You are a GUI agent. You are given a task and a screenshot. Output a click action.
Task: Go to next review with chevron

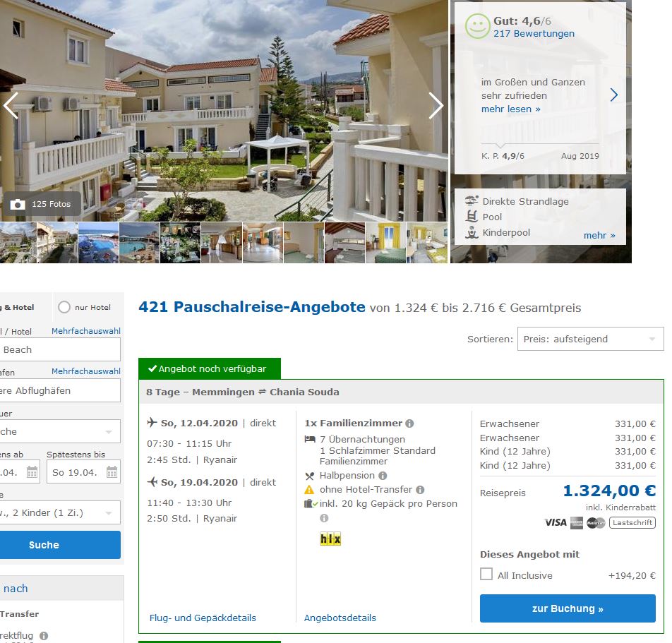[x=613, y=95]
